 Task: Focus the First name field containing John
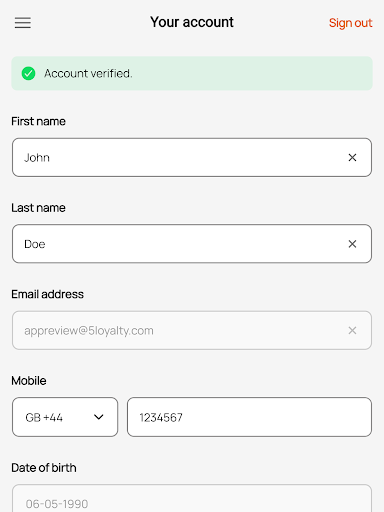point(192,157)
